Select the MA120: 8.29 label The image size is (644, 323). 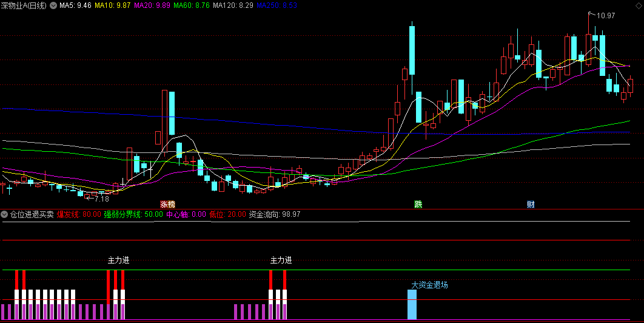tap(233, 5)
